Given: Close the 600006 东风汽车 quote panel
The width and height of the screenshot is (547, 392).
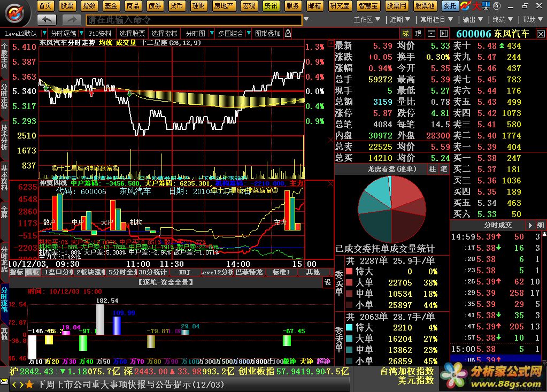Looking at the screenshot, I should click(541, 34).
